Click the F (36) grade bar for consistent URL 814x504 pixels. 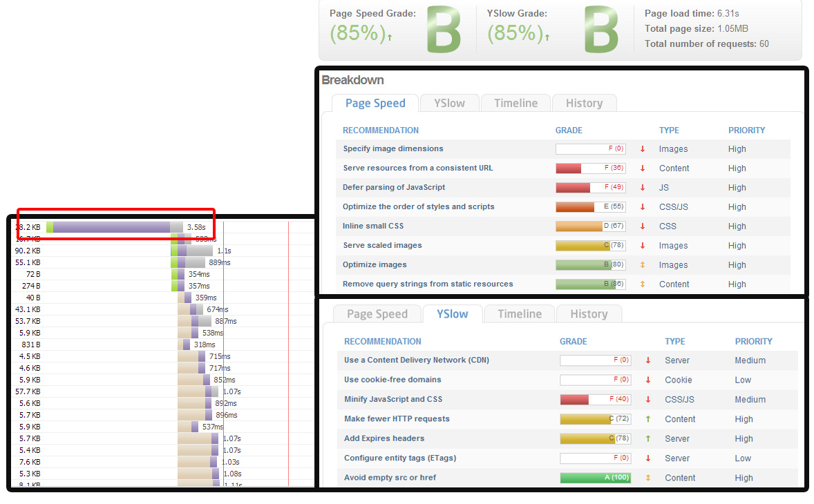coord(590,168)
